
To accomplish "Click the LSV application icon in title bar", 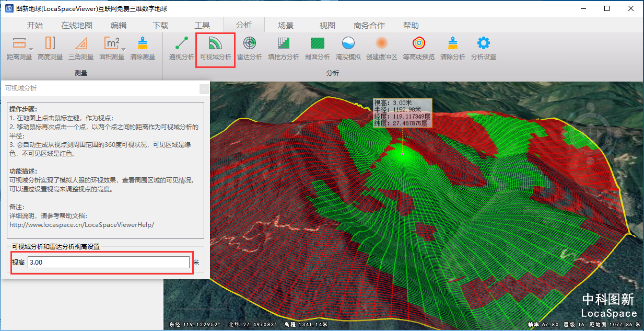I will (x=9, y=9).
